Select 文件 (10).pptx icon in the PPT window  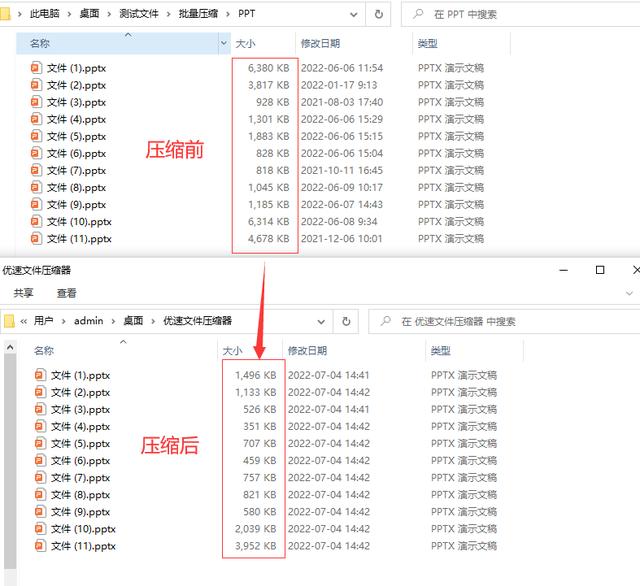tap(36, 221)
